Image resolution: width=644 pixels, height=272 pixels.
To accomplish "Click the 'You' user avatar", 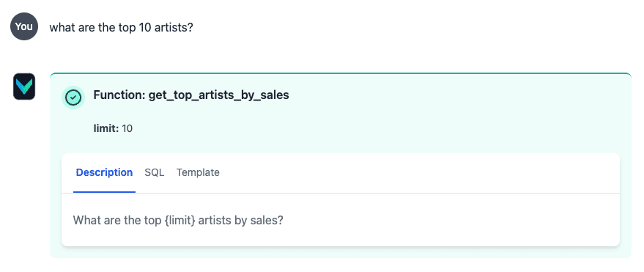I will [24, 26].
